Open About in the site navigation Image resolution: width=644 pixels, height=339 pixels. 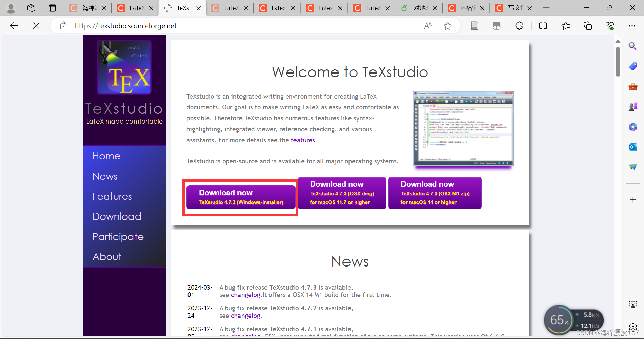[107, 257]
